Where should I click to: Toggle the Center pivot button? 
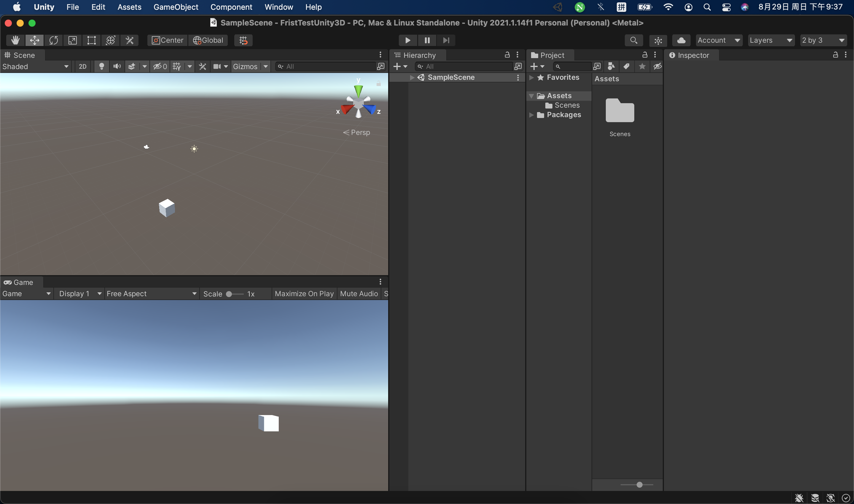pyautogui.click(x=168, y=40)
